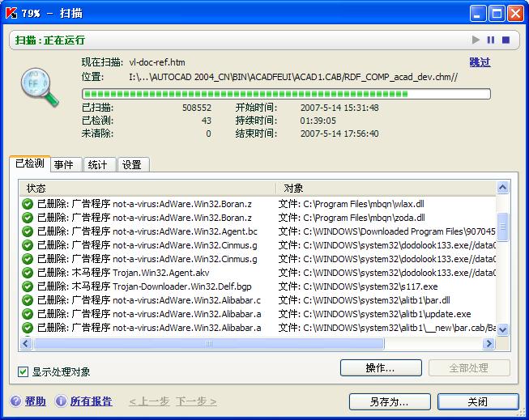The width and height of the screenshot is (529, 420).
Task: Sort by the 状态 column header
Action: [147, 188]
